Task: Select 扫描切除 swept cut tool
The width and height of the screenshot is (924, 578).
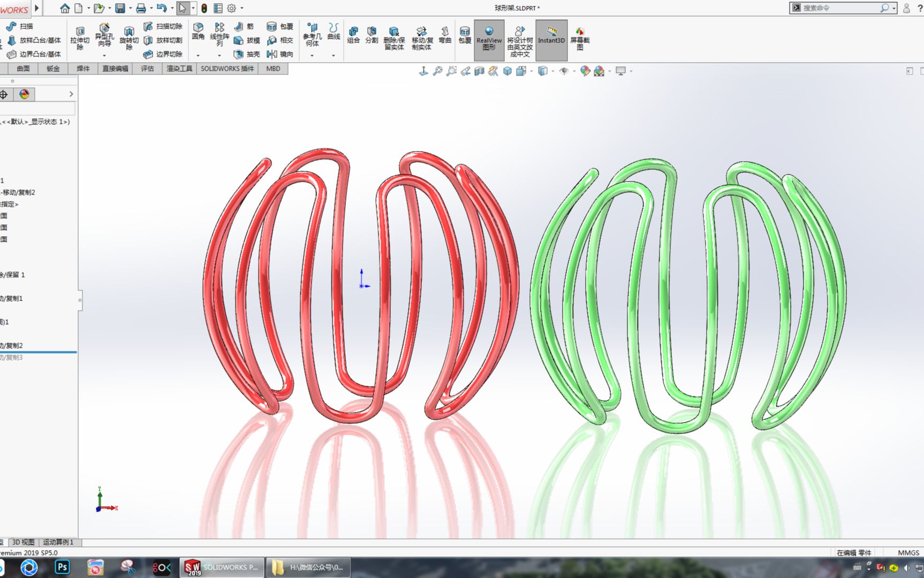Action: tap(163, 26)
